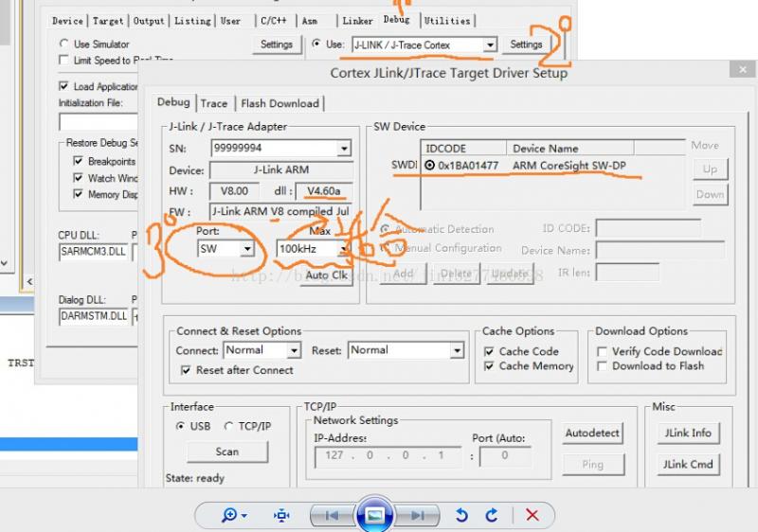Go to next image in photo viewer

point(418,515)
